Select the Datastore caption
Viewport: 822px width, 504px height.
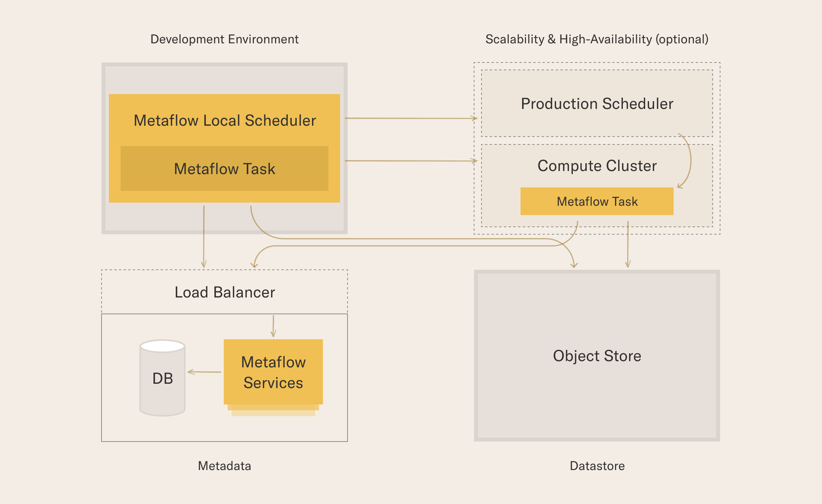coord(597,466)
